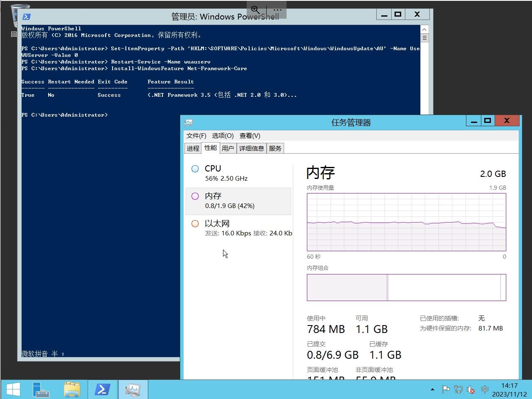Select the PowerShell icon on the taskbar
The width and height of the screenshot is (532, 399).
click(103, 389)
